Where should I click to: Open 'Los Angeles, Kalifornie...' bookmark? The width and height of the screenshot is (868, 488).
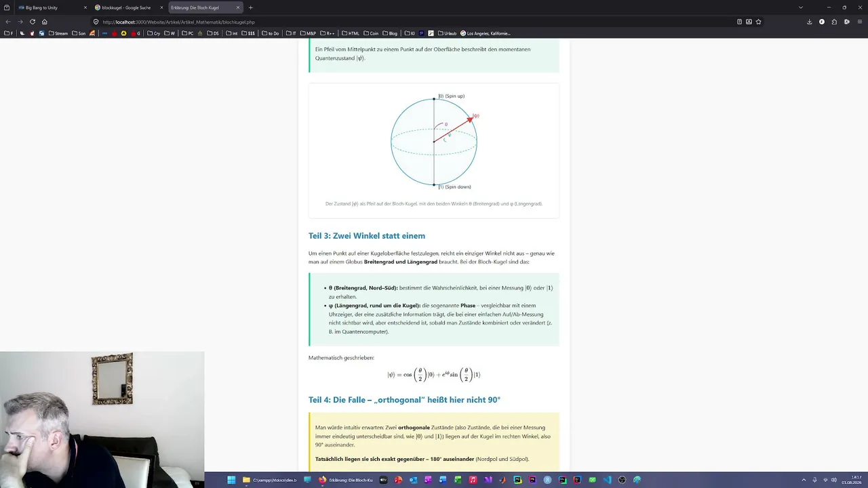pos(486,33)
